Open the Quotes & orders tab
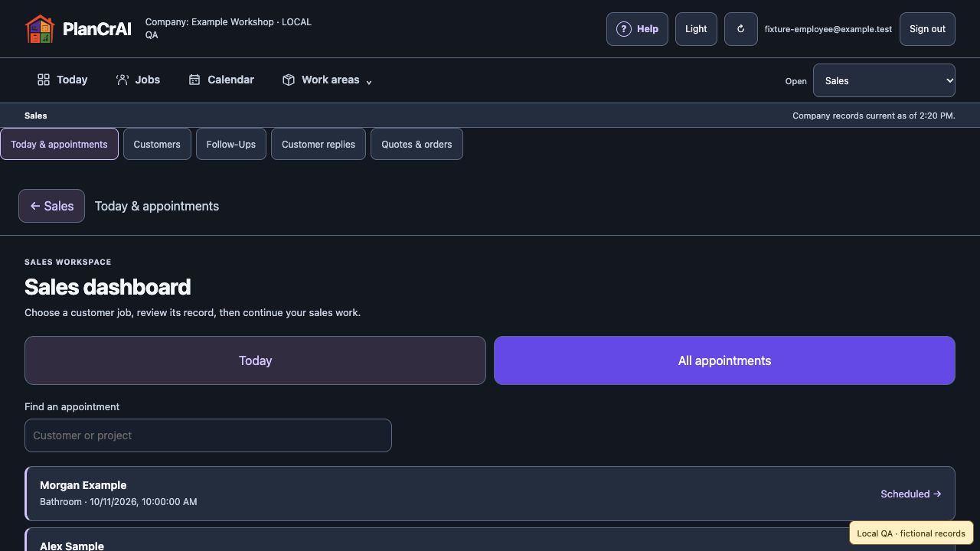This screenshot has width=980, height=551. [x=416, y=144]
